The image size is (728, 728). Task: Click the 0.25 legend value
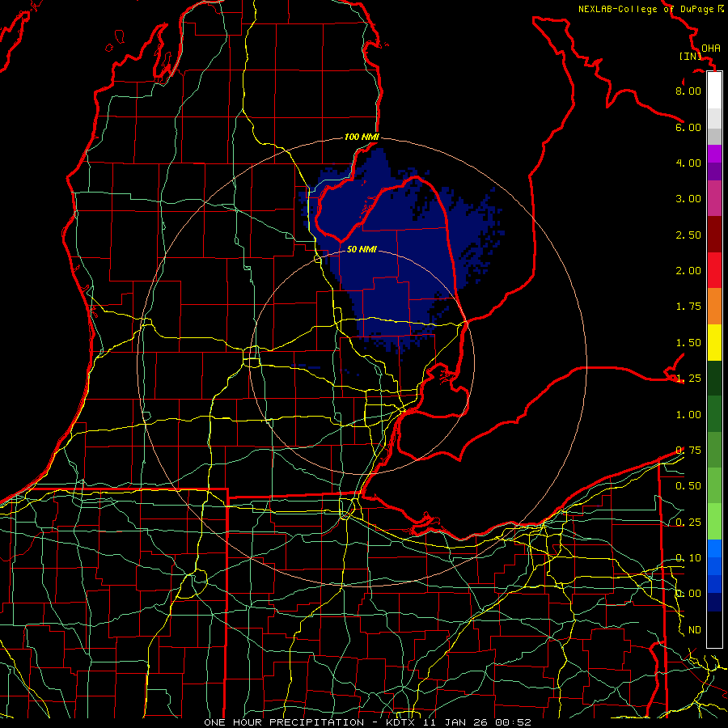pos(688,523)
